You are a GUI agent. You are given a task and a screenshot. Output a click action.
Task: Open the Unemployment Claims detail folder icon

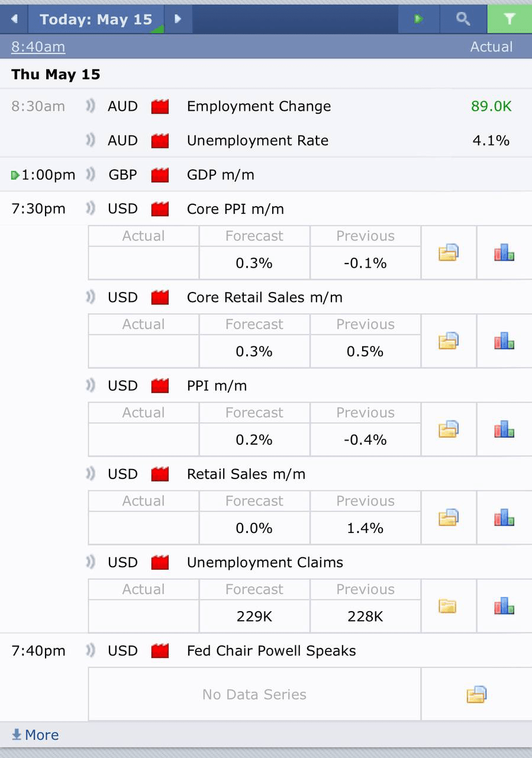coord(449,606)
